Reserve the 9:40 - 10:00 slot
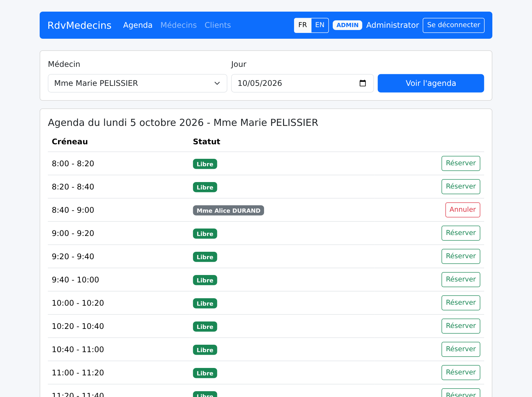The image size is (532, 397). (461, 280)
